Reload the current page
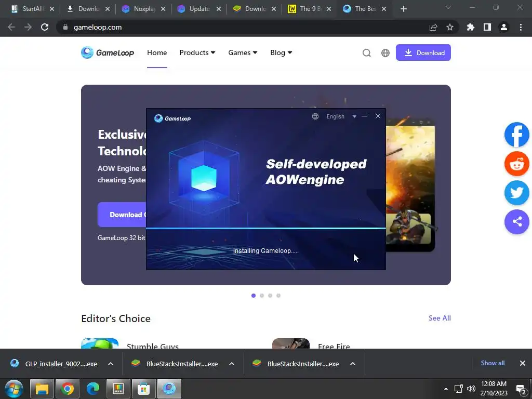The image size is (532, 399). click(x=45, y=27)
